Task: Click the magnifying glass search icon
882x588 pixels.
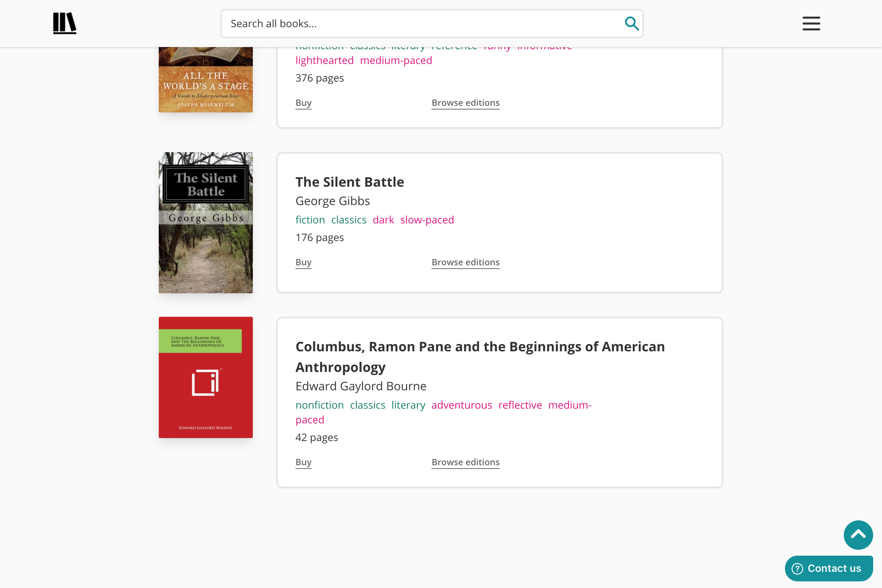Action: [631, 23]
